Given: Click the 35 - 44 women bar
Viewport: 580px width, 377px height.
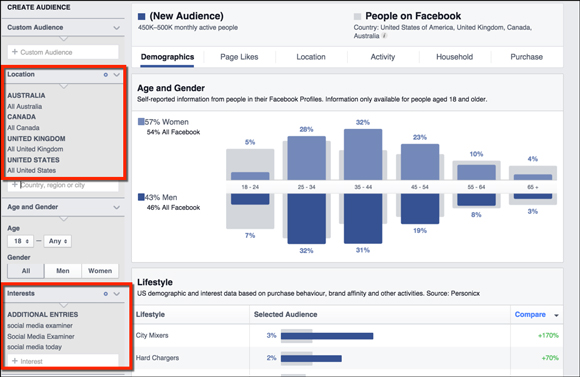Looking at the screenshot, I should 363,155.
